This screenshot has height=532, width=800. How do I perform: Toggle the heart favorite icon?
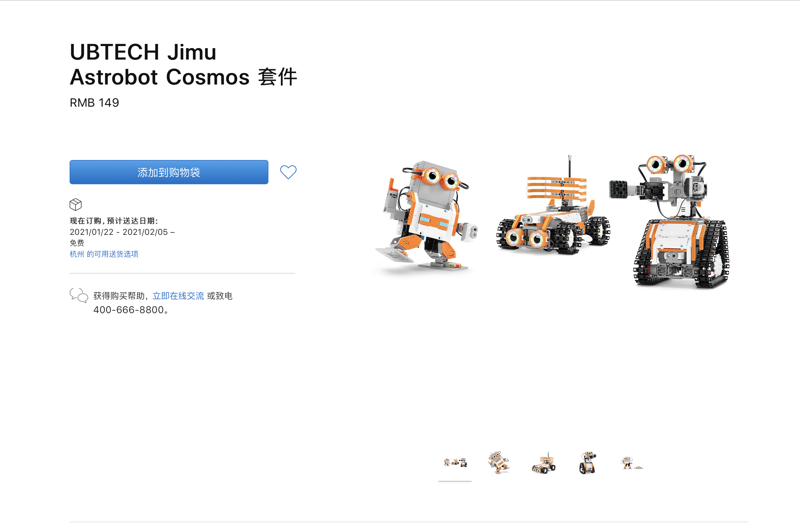(288, 172)
